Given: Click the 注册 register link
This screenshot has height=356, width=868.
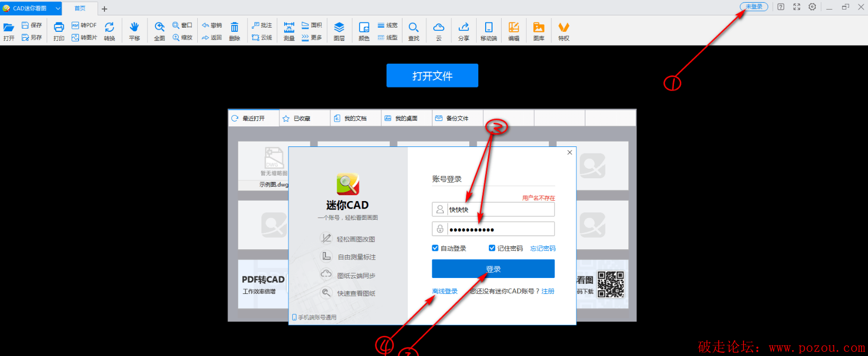Looking at the screenshot, I should point(548,291).
